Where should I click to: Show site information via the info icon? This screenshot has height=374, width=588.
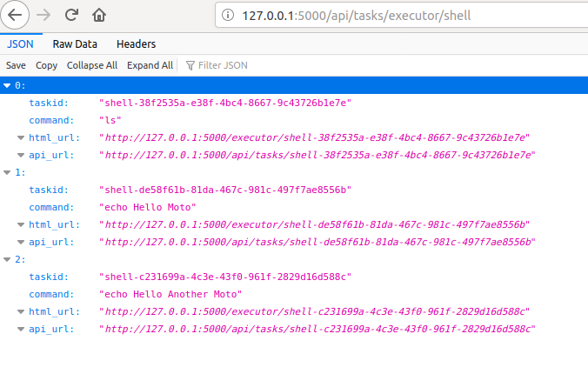pos(228,16)
